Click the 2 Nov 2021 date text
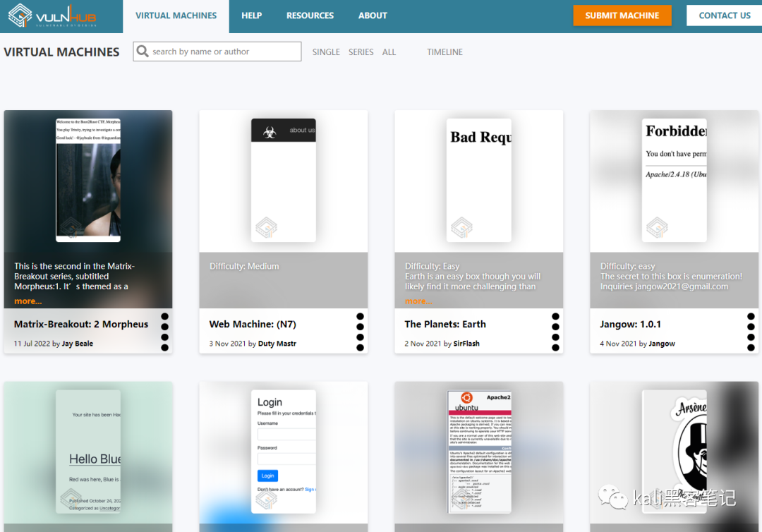 pyautogui.click(x=423, y=344)
